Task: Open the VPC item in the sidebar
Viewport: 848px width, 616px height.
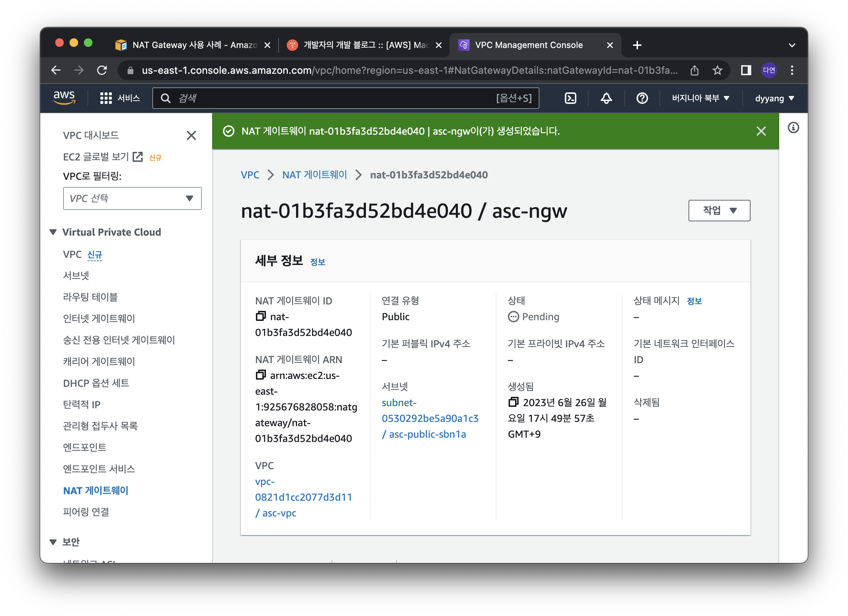Action: click(x=72, y=254)
